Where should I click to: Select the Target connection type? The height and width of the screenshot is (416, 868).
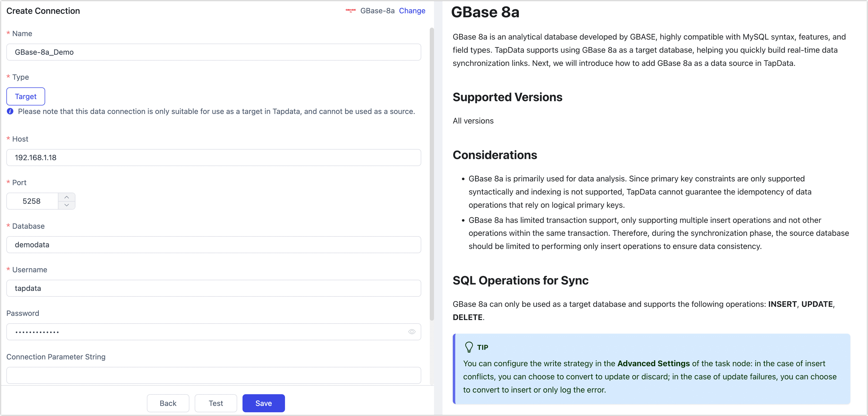25,96
